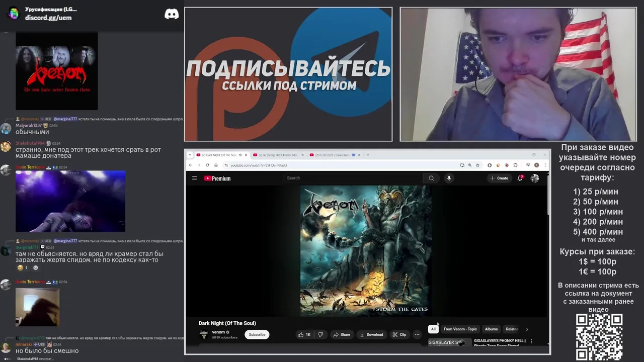
Task: Click the Discord server avatar icon
Action: click(14, 14)
